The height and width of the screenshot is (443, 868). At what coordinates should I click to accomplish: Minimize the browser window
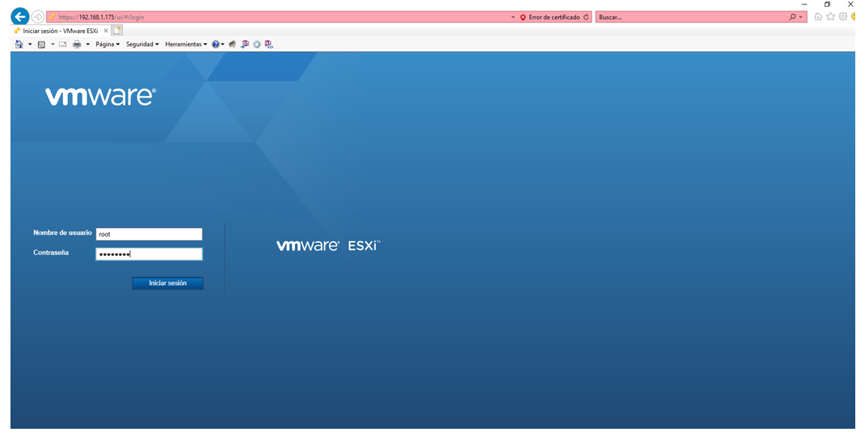point(804,4)
